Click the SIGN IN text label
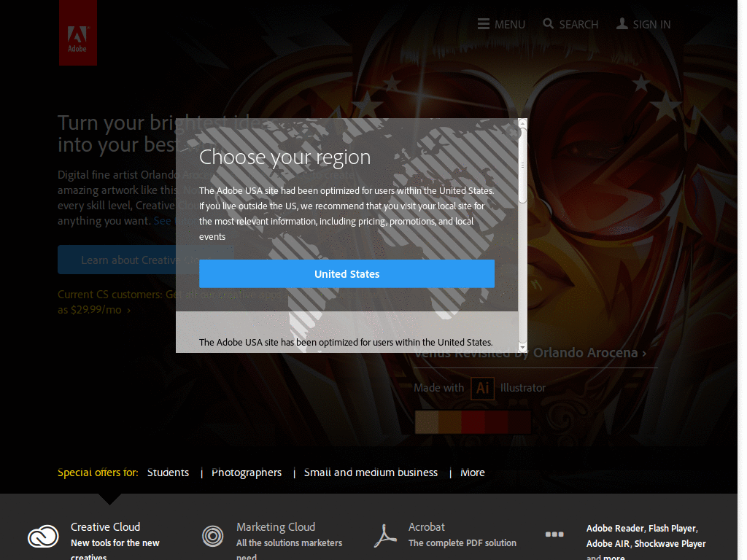Image resolution: width=747 pixels, height=560 pixels. point(651,24)
